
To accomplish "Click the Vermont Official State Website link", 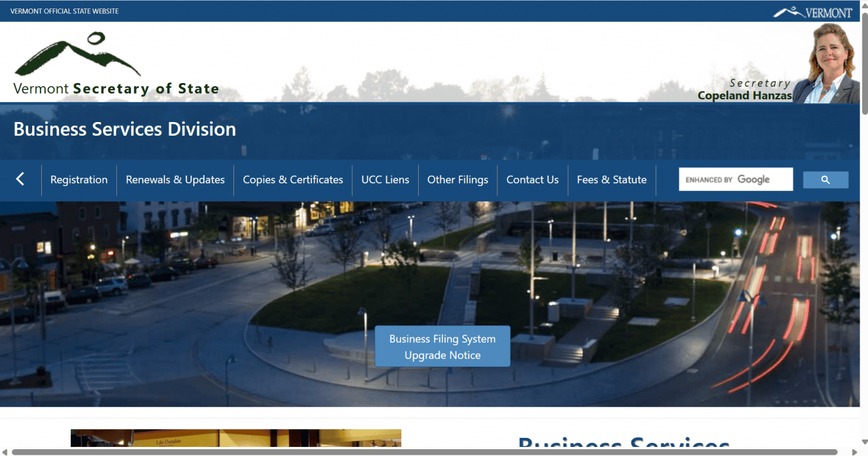I will click(64, 11).
